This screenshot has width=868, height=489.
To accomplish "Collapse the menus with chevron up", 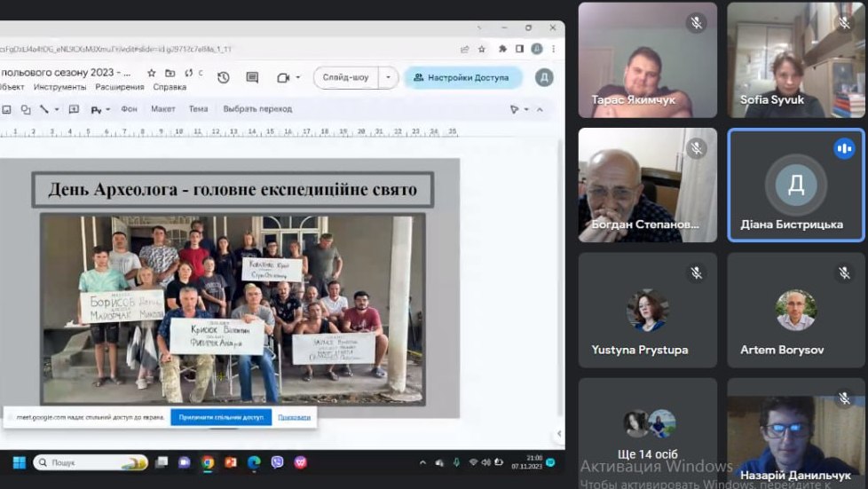I will [540, 109].
